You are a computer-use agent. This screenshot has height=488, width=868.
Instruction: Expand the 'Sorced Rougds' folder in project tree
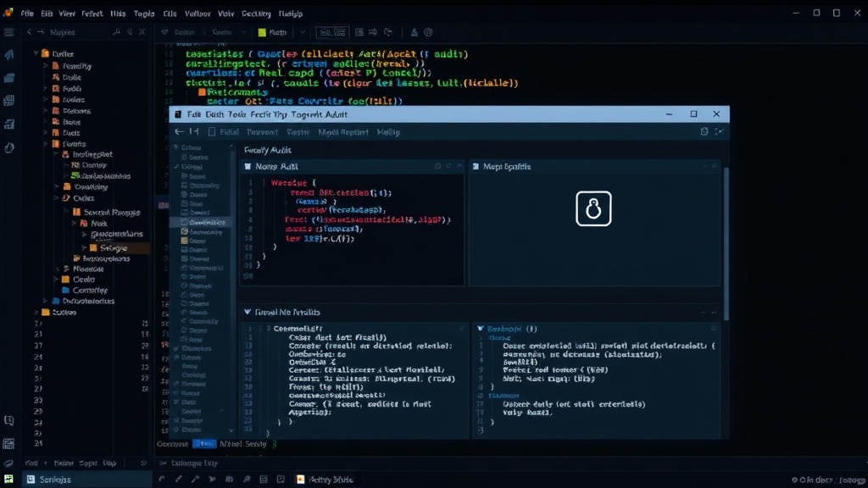click(66, 212)
